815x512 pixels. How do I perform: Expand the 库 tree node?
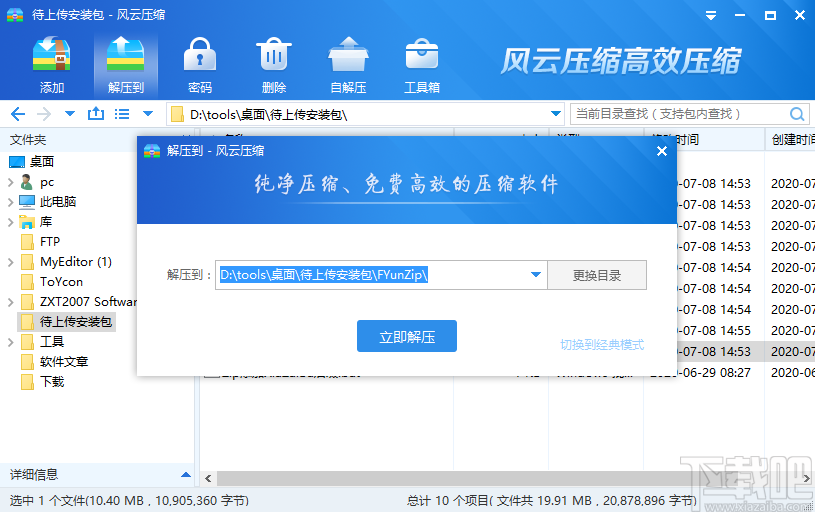[10, 222]
